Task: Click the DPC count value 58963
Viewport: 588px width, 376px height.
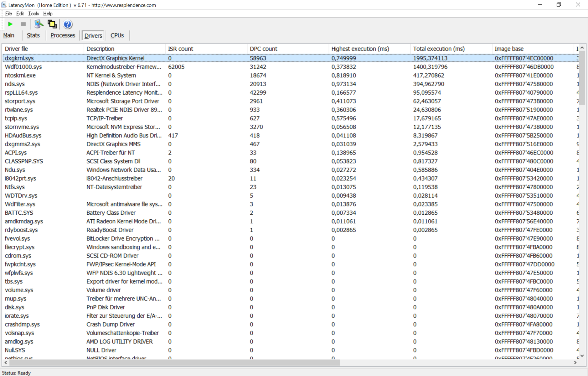Action: click(258, 58)
